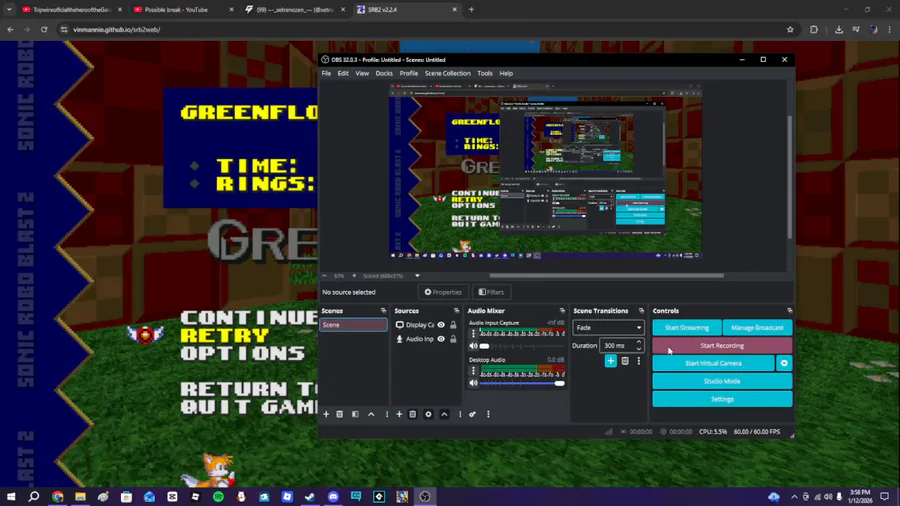Click Start Recording button

coord(722,345)
